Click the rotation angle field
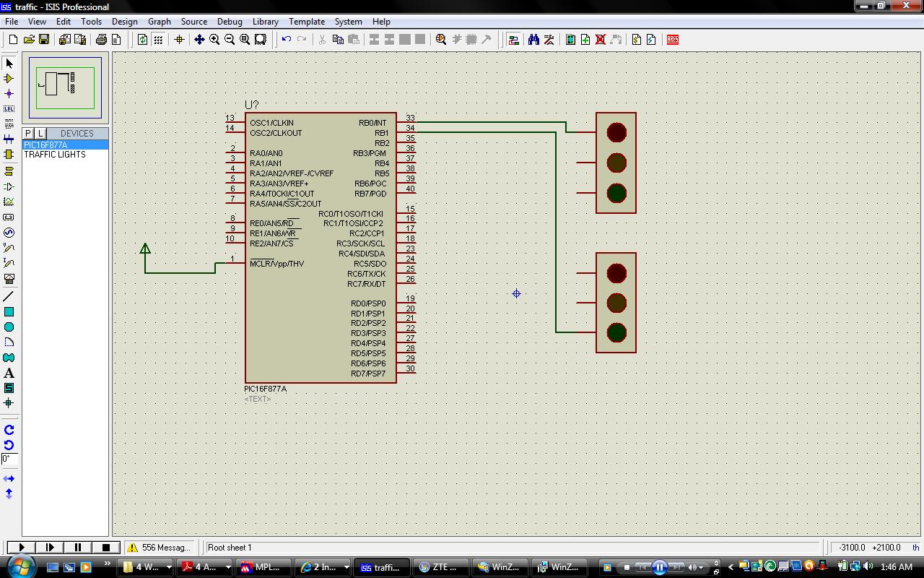This screenshot has height=578, width=924. pyautogui.click(x=9, y=460)
